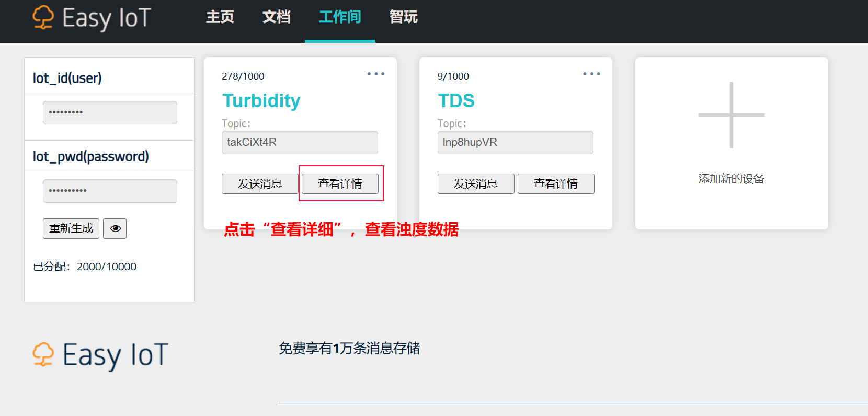Click the Easy IoT logo in the header

tap(92, 18)
